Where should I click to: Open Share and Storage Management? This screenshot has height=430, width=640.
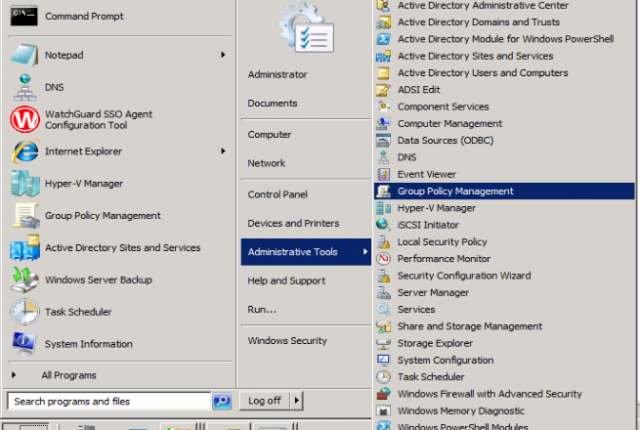pos(470,326)
